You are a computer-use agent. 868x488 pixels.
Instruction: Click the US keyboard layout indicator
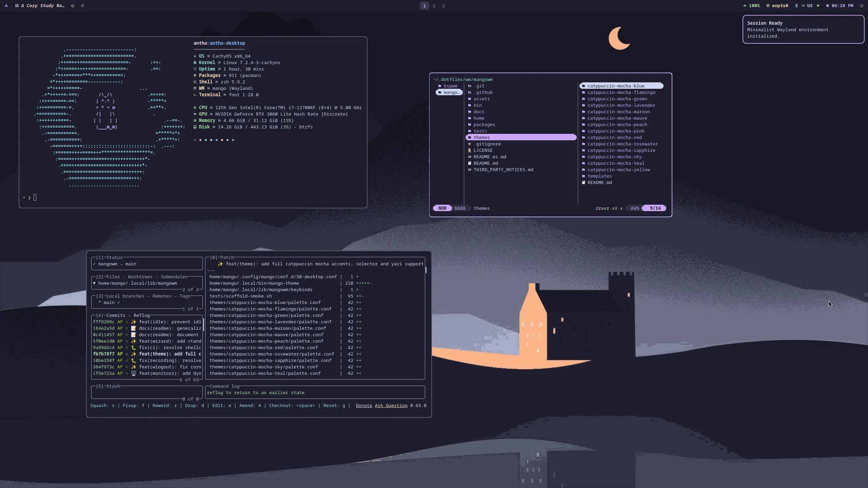(807, 6)
